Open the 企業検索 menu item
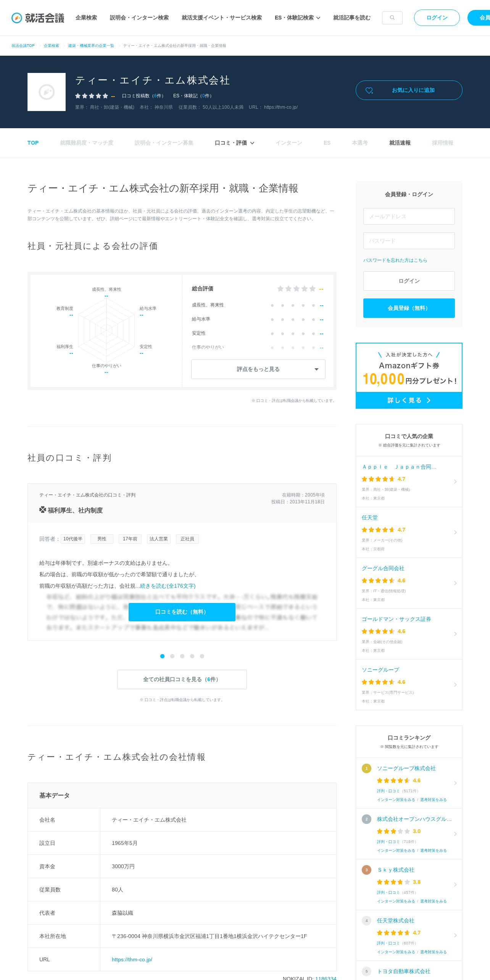Viewport: 490px width, 980px height. tap(86, 18)
